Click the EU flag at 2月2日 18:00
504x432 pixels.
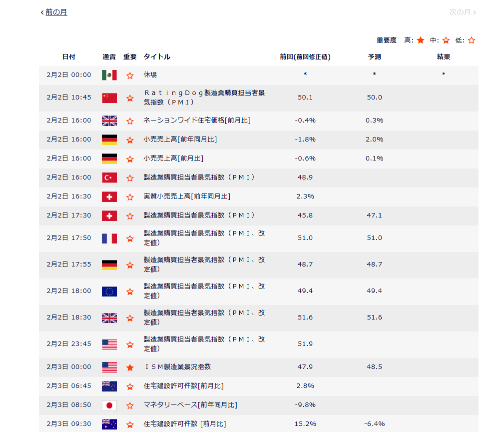point(109,291)
